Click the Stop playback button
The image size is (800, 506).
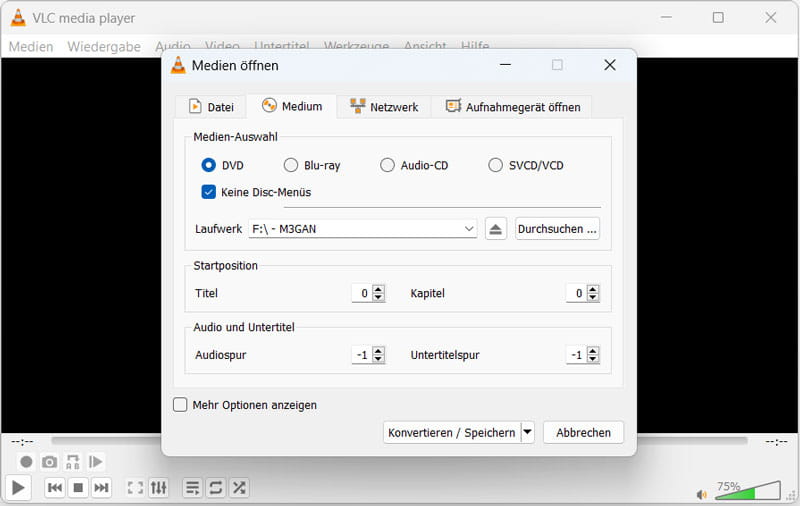tap(78, 488)
